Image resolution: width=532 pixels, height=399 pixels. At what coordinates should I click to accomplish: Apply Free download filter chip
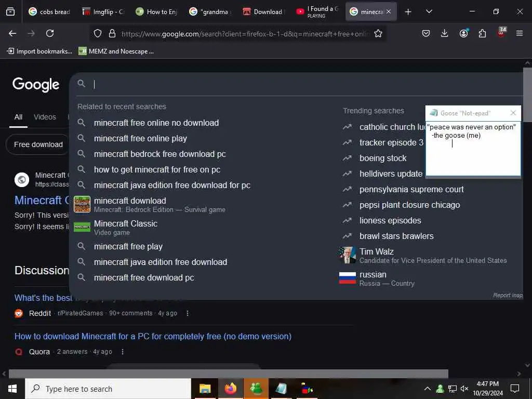(x=38, y=144)
